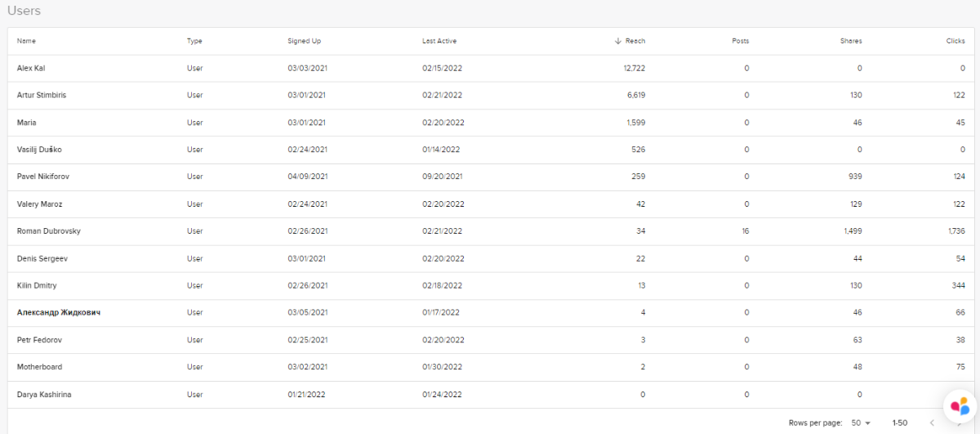Open Darya Kashirina's user row
The image size is (980, 434).
click(x=44, y=395)
